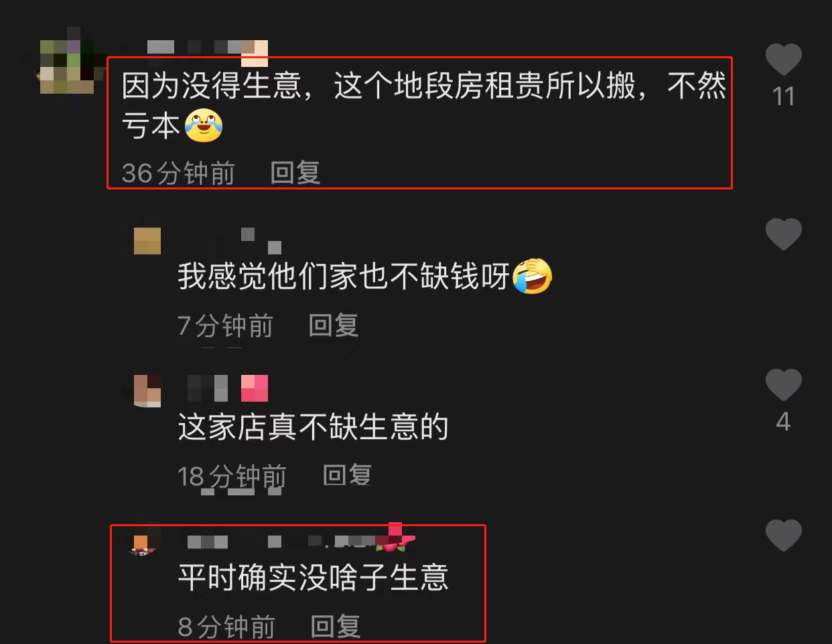Reply to the comment posted 18分钟前
This screenshot has width=832, height=644.
click(x=347, y=475)
